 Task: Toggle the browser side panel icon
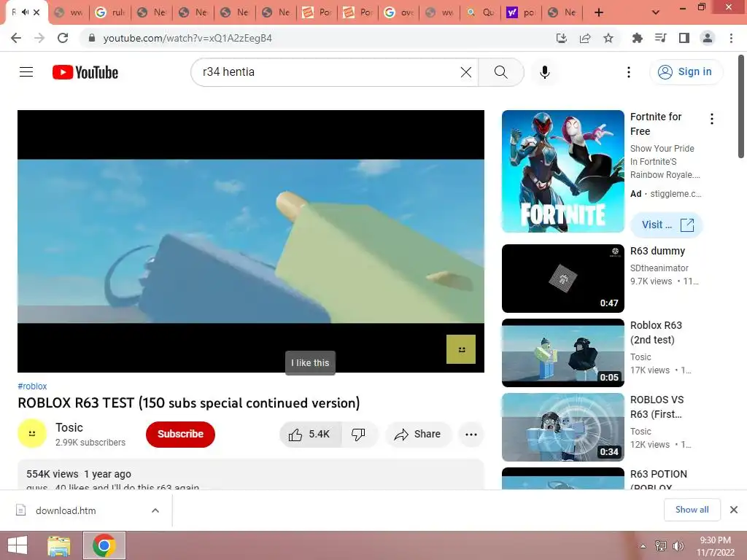pyautogui.click(x=684, y=38)
